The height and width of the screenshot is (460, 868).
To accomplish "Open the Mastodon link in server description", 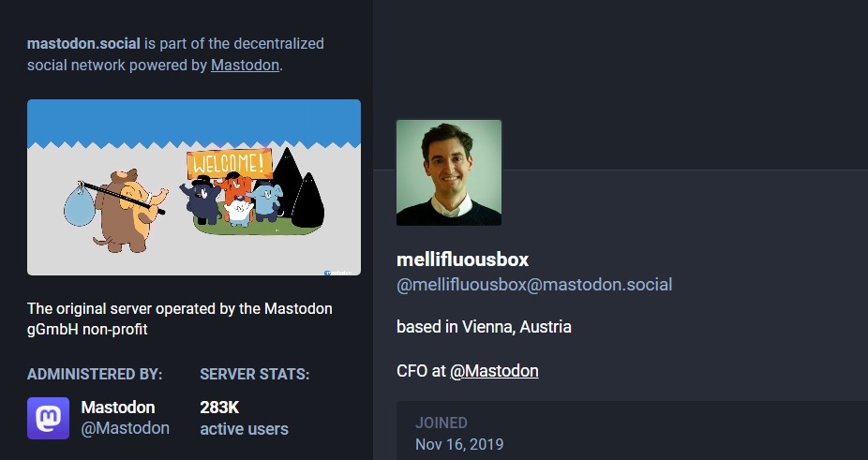I will coord(245,66).
